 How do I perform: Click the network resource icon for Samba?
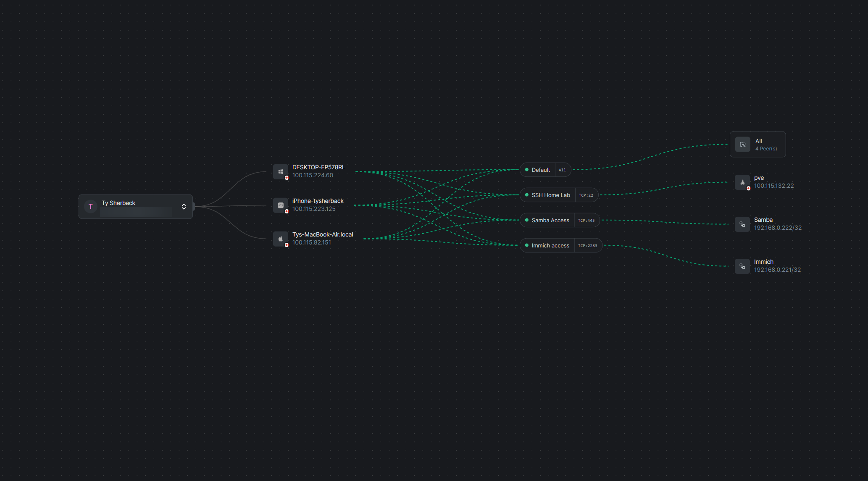tap(742, 224)
